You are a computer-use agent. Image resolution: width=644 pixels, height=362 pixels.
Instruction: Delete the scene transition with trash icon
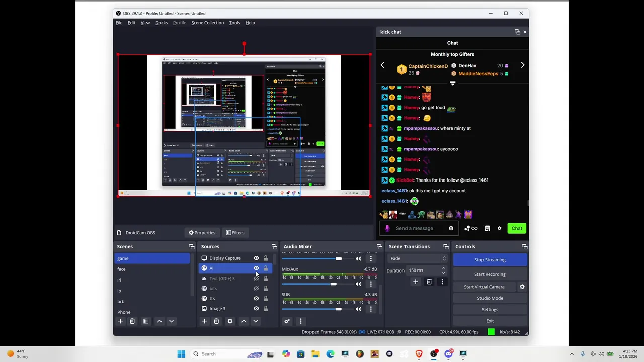(x=429, y=282)
